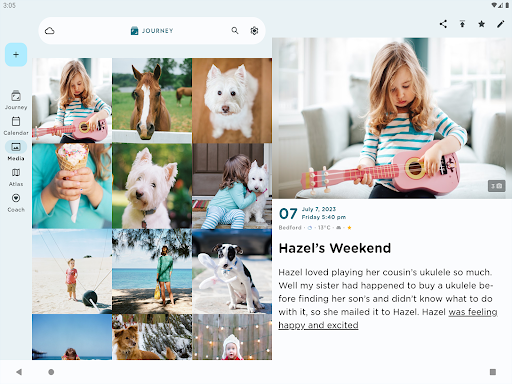512x384 pixels.
Task: Click the export upload arrow icon
Action: (462, 24)
